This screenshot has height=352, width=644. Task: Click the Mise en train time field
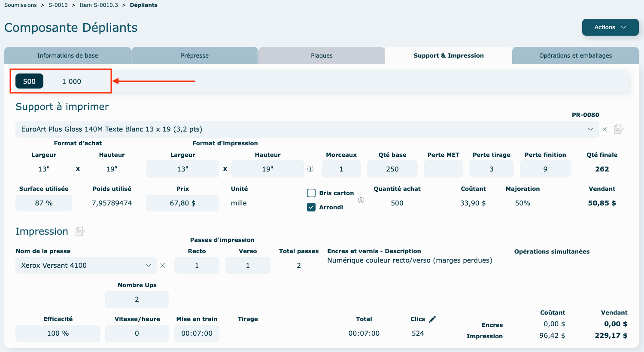coord(197,333)
